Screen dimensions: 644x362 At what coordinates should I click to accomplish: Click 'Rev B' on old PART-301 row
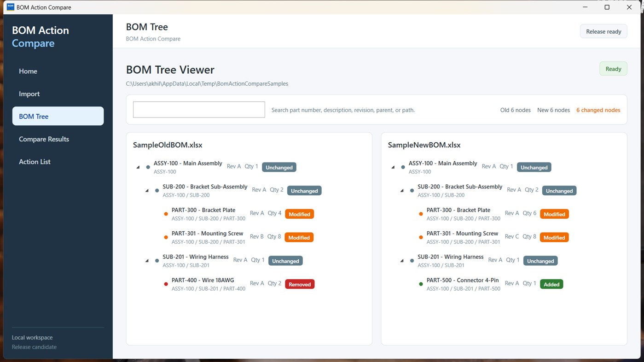click(x=257, y=237)
